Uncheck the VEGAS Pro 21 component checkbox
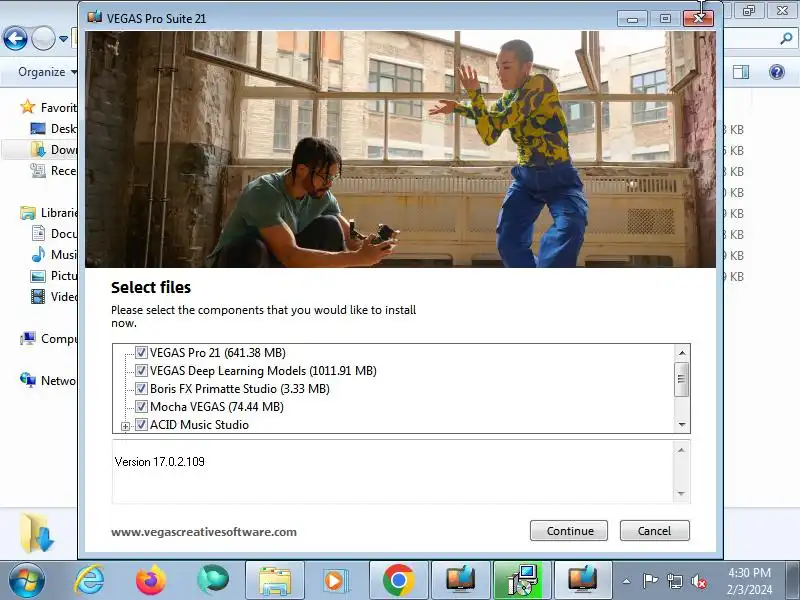800x600 pixels. pos(141,353)
